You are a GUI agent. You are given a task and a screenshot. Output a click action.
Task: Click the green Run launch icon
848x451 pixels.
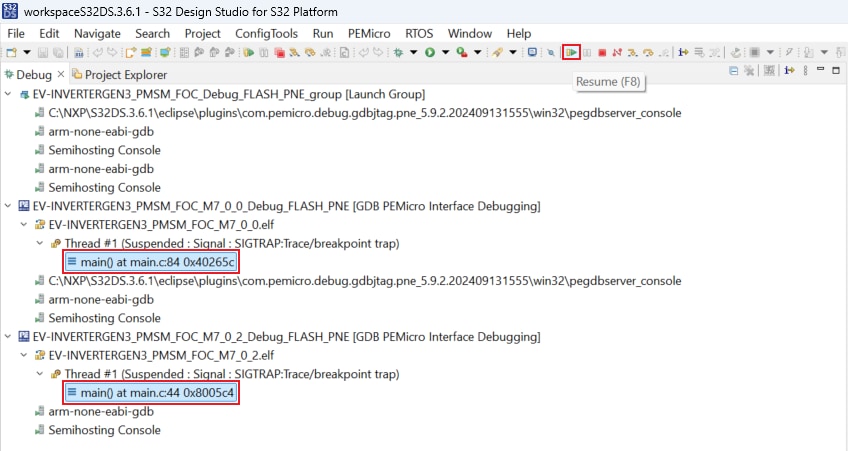(x=430, y=52)
